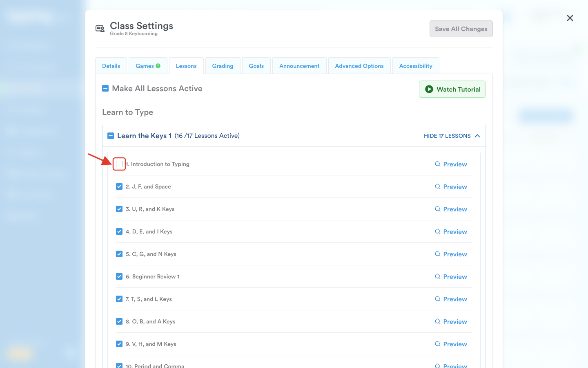
Task: Preview the J, F, and Space lesson
Action: coord(451,186)
